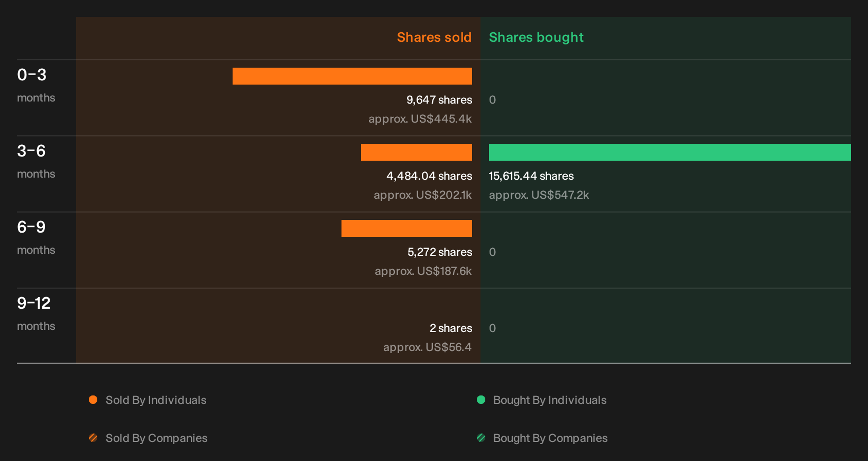868x461 pixels.
Task: Click the approx. US$445.4k value
Action: pyautogui.click(x=420, y=119)
